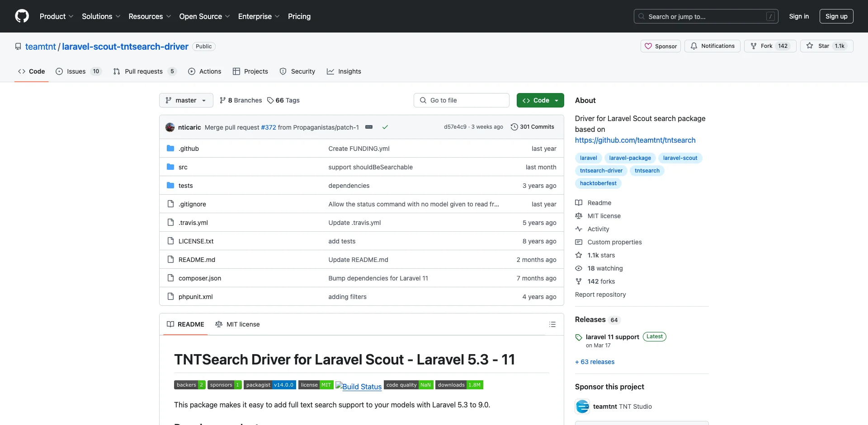Open the tests folder
The width and height of the screenshot is (868, 425).
click(x=185, y=186)
